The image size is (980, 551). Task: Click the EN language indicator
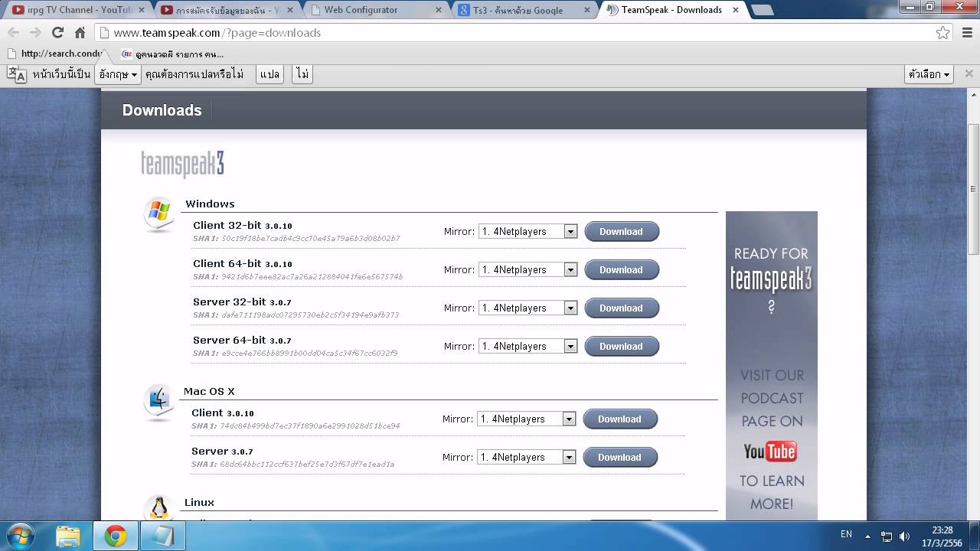tap(846, 533)
